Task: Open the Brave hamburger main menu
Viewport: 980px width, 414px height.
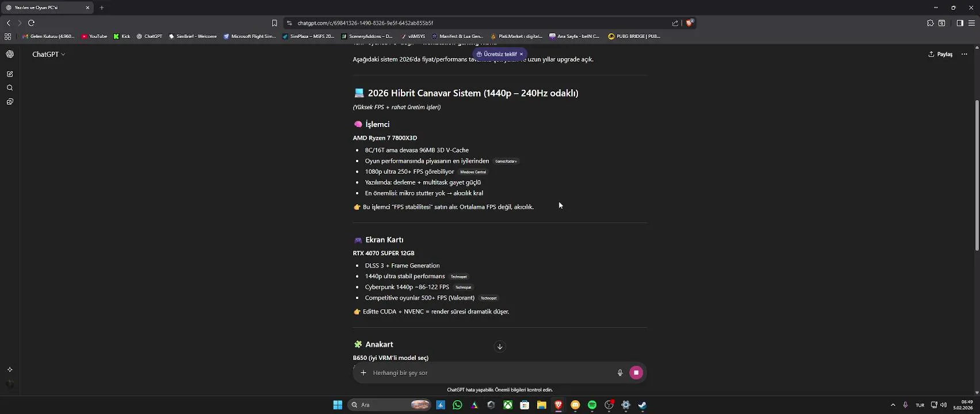Action: coord(972,23)
